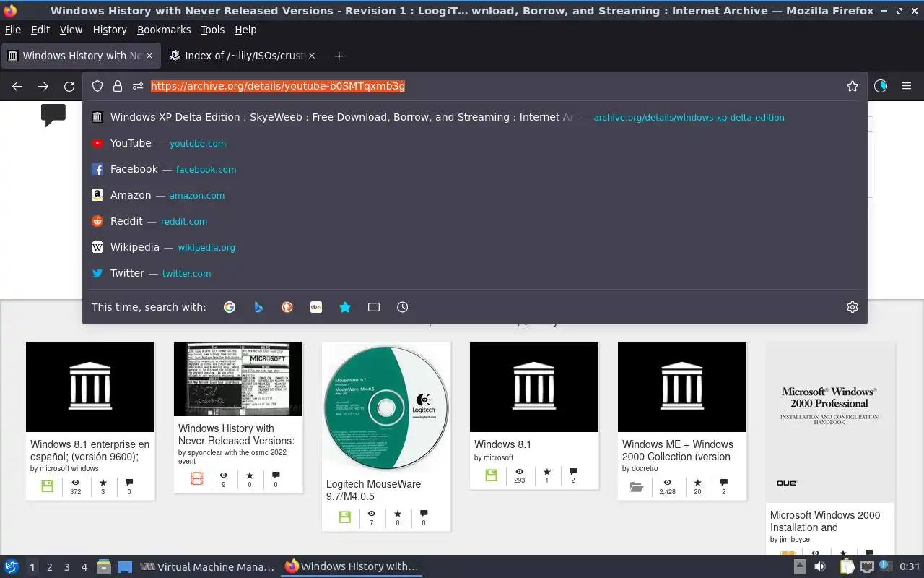This screenshot has width=924, height=578.
Task: Close the Windows History tab
Action: (x=149, y=56)
